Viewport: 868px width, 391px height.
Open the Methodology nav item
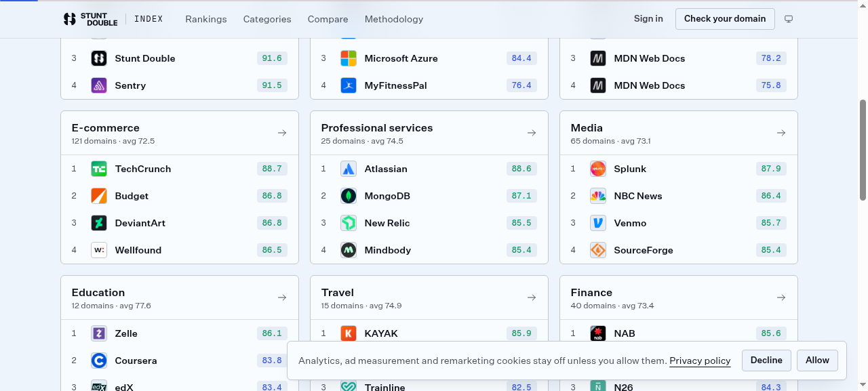pyautogui.click(x=394, y=19)
